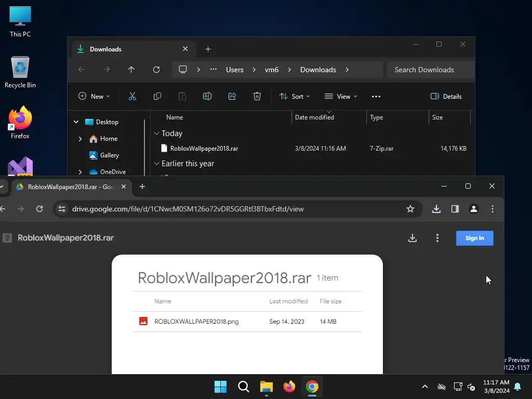This screenshot has width=532, height=399.
Task: Expand breadcrumb chevron after Downloads
Action: click(x=347, y=70)
